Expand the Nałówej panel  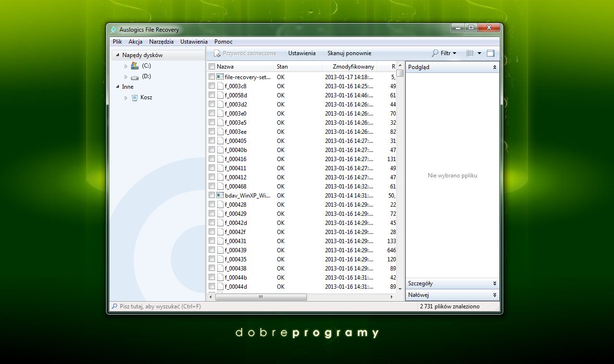(x=495, y=295)
